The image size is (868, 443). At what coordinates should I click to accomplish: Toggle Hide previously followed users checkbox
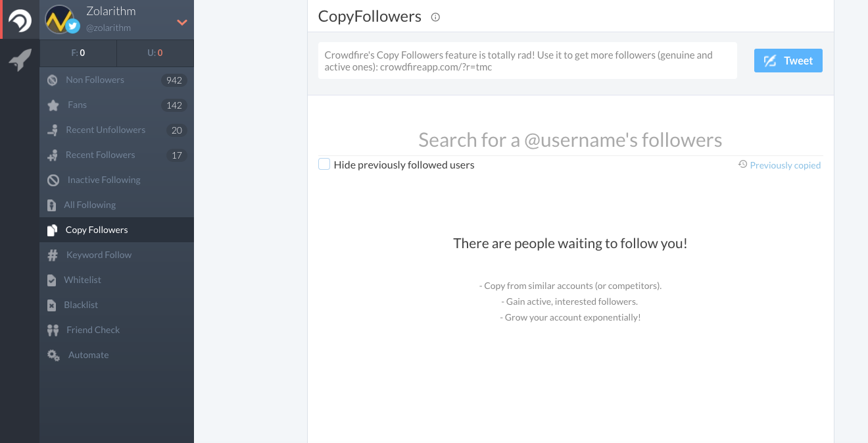tap(324, 164)
